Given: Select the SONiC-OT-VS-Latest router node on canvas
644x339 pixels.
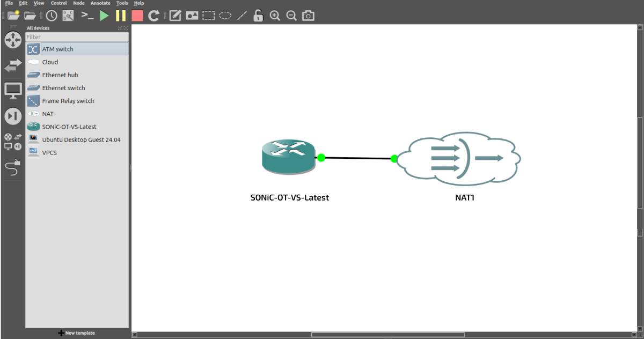Looking at the screenshot, I should 288,157.
